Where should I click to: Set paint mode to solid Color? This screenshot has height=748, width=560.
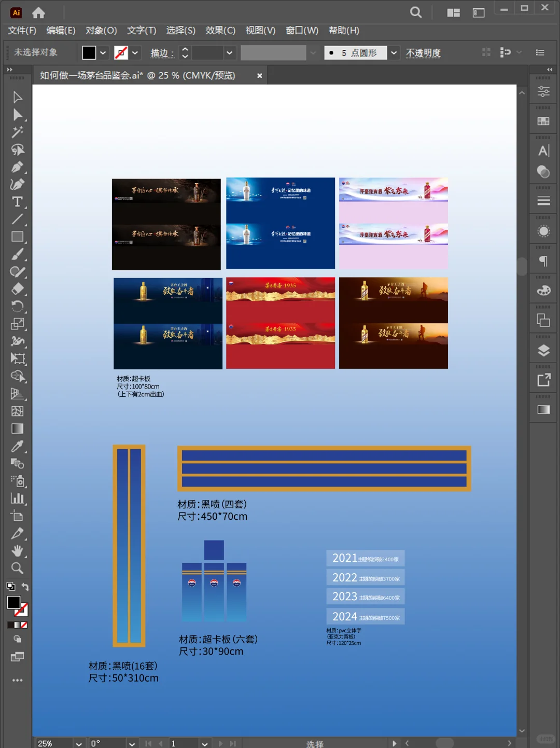[x=10, y=625]
